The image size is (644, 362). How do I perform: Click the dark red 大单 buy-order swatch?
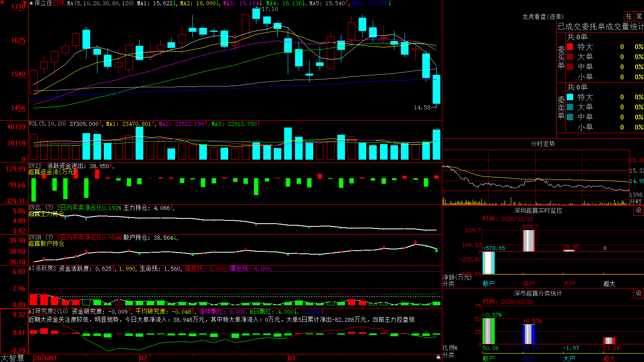tap(570, 57)
